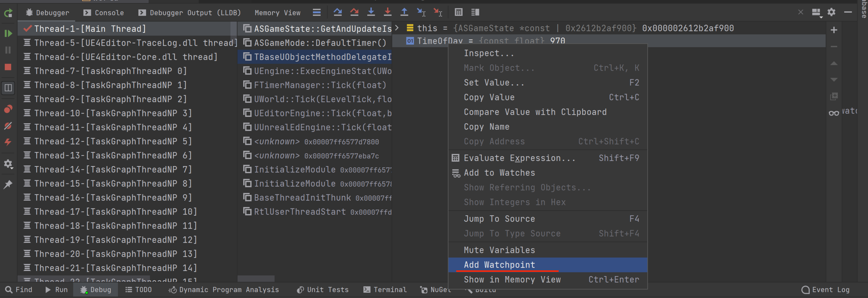Pin the debug tab
This screenshot has height=298, width=868.
coord(8,184)
